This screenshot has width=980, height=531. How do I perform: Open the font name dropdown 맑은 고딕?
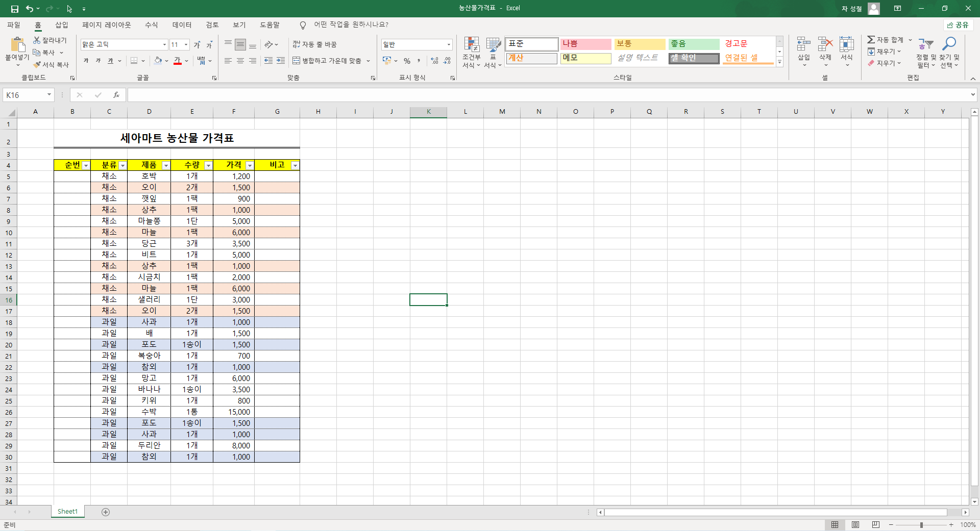(x=164, y=45)
